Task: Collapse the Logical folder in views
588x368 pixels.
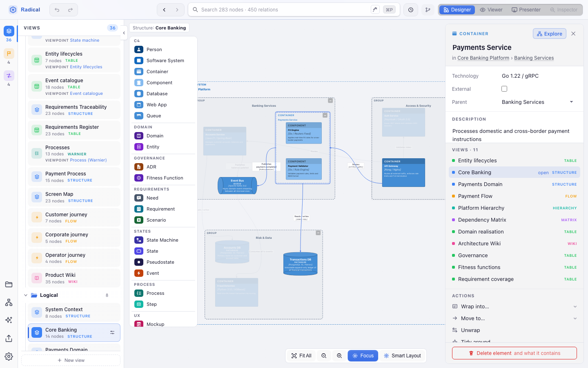Action: (26, 295)
